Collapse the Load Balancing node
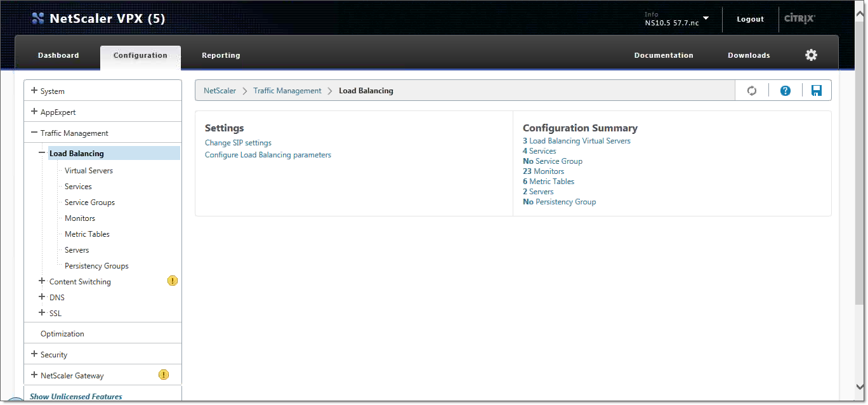The image size is (868, 405). pyautogui.click(x=42, y=153)
